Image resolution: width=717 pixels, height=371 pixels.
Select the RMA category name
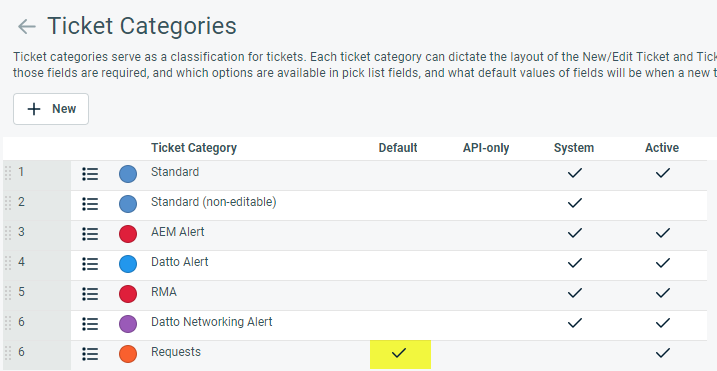[164, 292]
